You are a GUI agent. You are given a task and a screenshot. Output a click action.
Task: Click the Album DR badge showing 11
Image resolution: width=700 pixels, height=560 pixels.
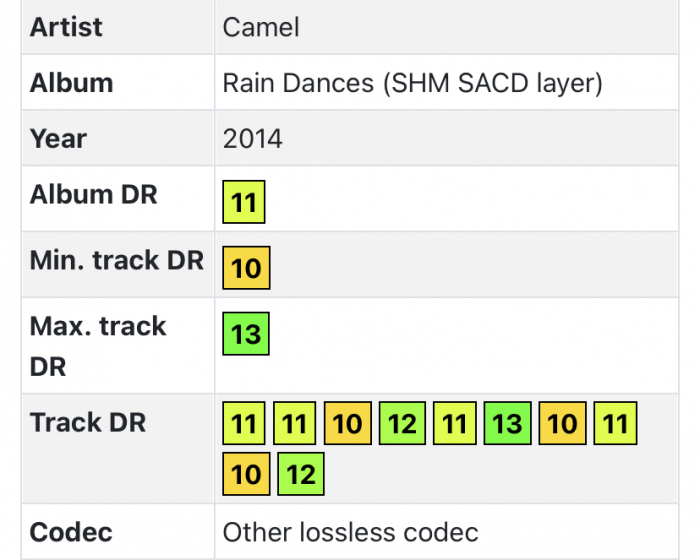pyautogui.click(x=244, y=204)
